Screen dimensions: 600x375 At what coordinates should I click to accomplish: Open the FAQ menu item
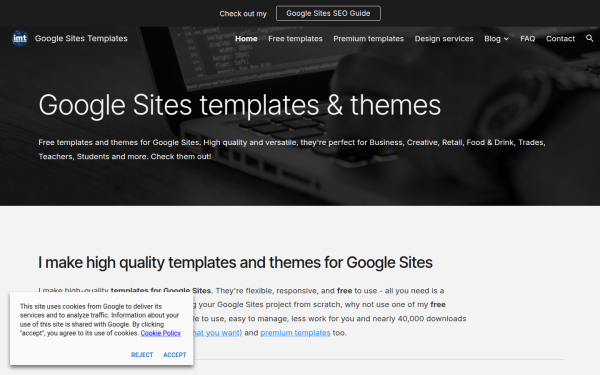[x=528, y=39]
